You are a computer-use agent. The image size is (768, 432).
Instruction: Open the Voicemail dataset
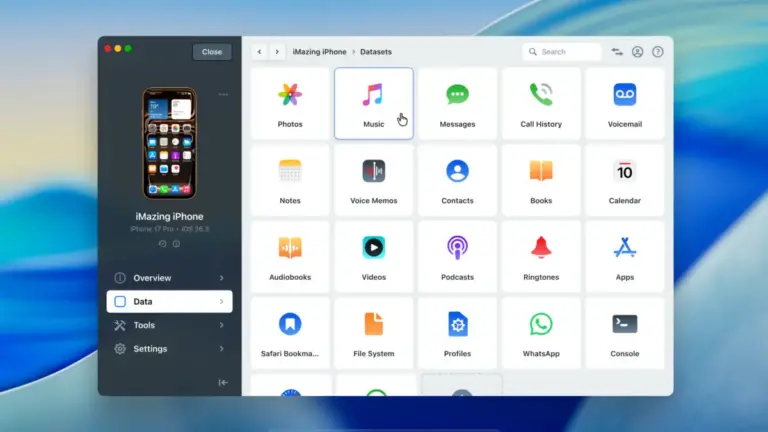(x=625, y=103)
